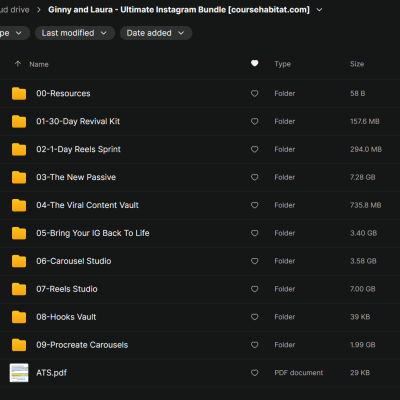Click the 39 KB size value
Screen dimensions: 400x400
pos(360,317)
